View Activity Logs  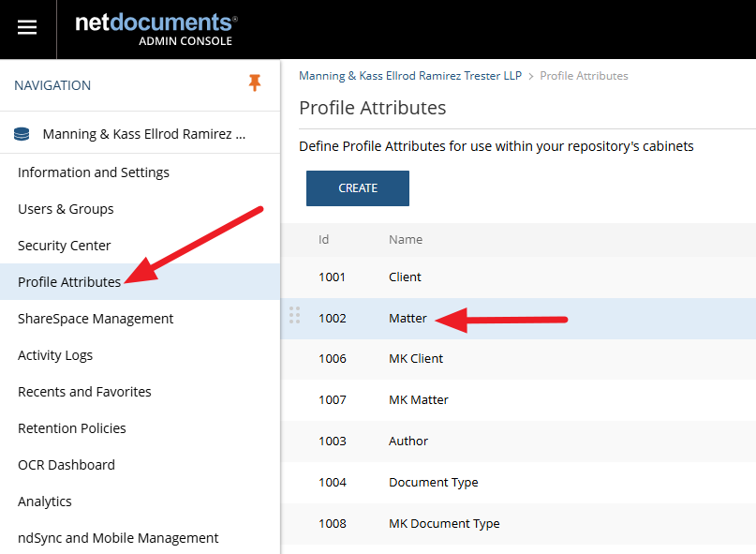coord(55,355)
